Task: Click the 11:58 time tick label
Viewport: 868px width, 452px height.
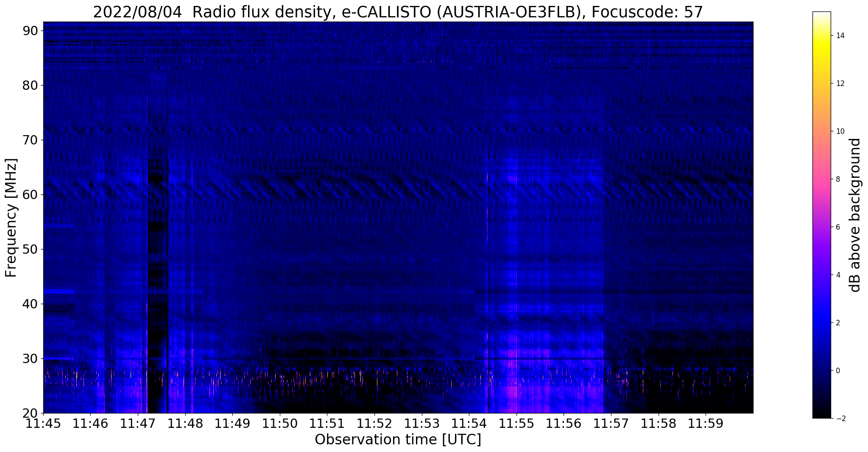Action: pos(658,423)
